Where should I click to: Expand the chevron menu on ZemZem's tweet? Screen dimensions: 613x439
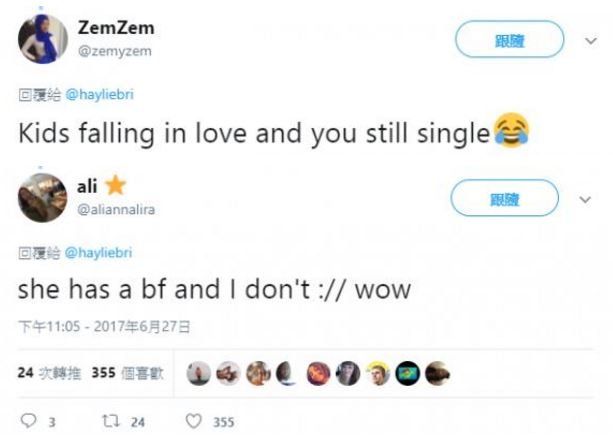(589, 41)
